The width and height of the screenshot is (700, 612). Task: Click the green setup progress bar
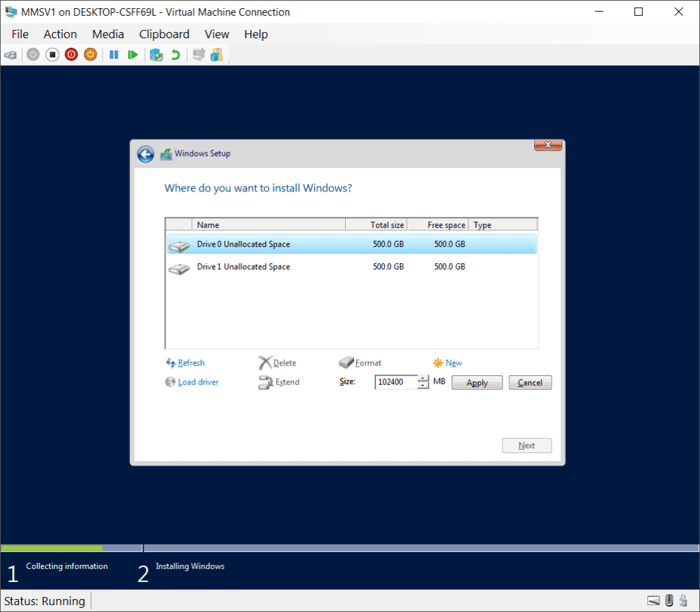52,548
